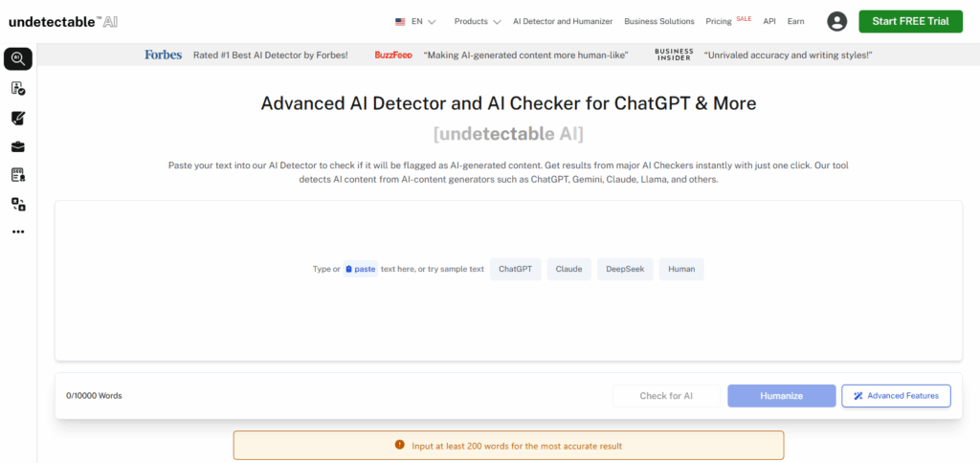Click the 0/10000 Words counter

[94, 395]
